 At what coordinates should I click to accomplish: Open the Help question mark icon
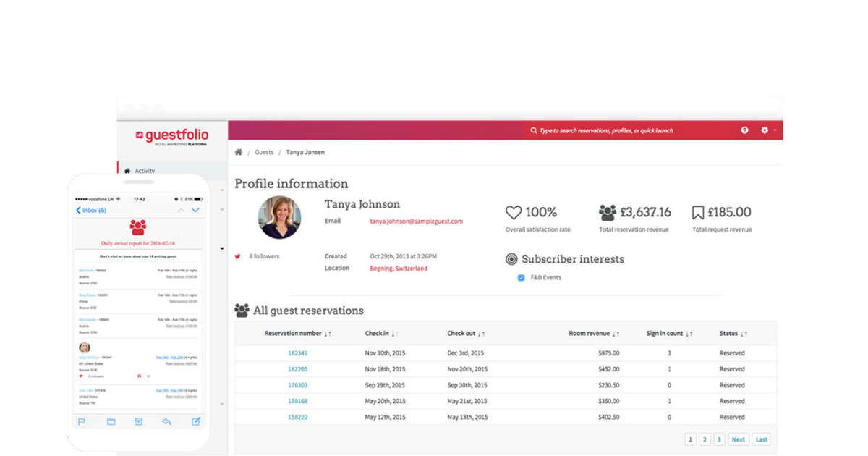point(744,130)
